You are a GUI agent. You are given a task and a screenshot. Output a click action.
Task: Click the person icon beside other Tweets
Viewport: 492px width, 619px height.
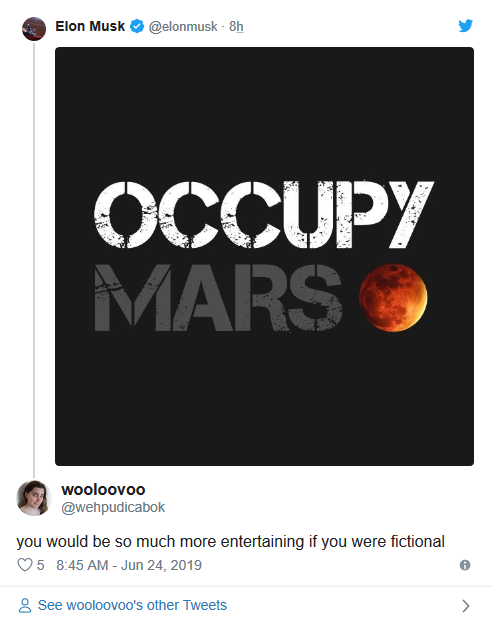[25, 605]
